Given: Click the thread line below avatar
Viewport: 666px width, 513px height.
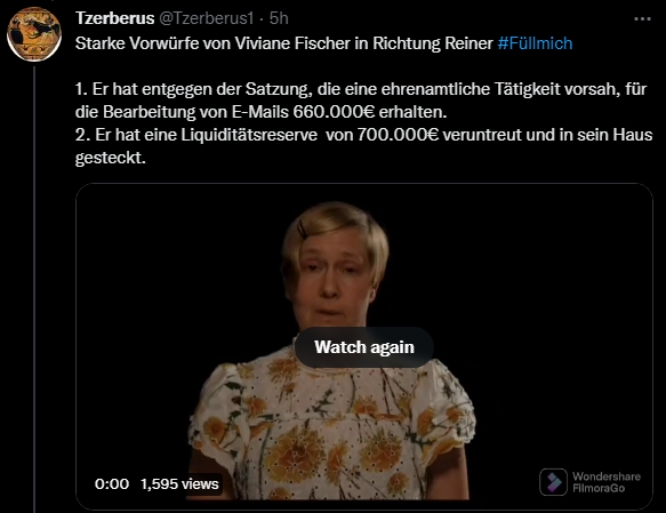Looking at the screenshot, I should pos(34,289).
